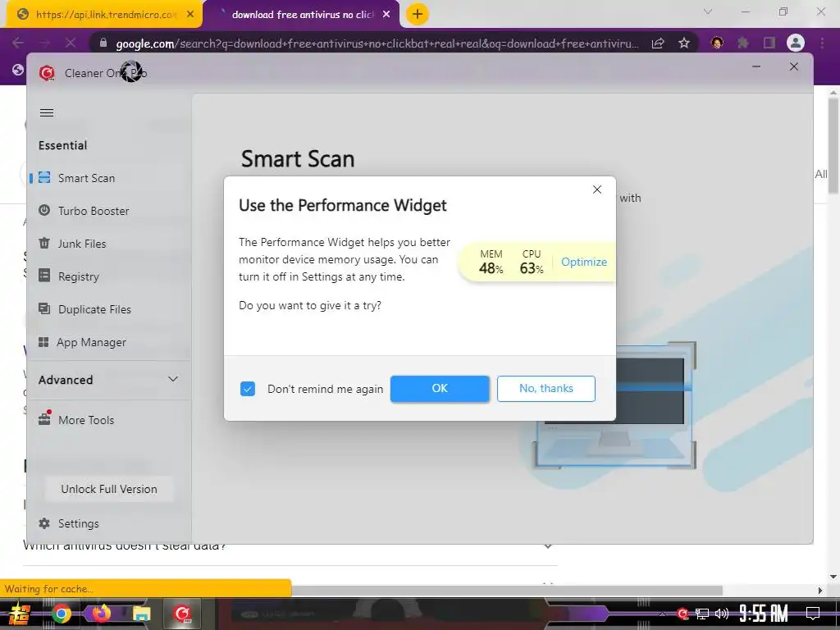Bookmark this page with the star icon
The height and width of the screenshot is (630, 840).
pos(683,43)
